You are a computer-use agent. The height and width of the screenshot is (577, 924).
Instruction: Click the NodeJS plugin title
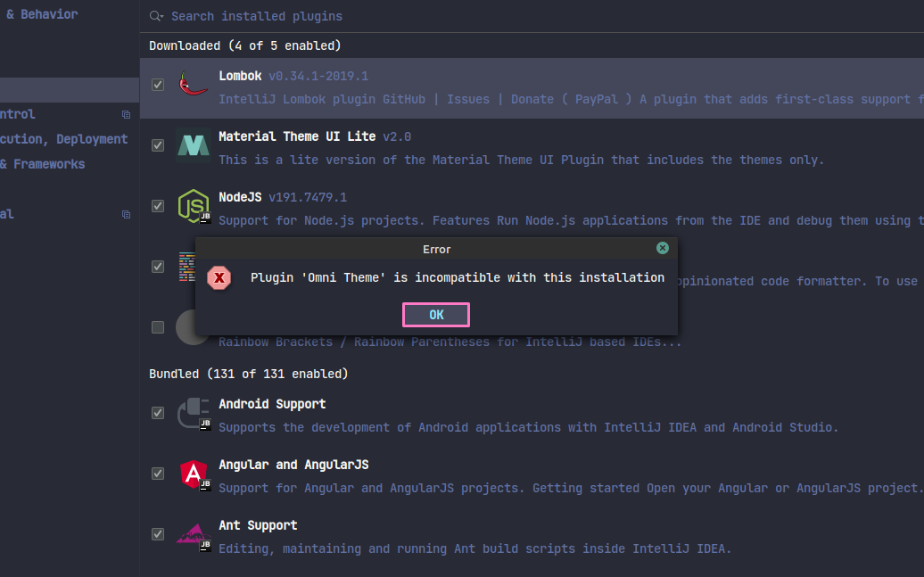pos(240,197)
